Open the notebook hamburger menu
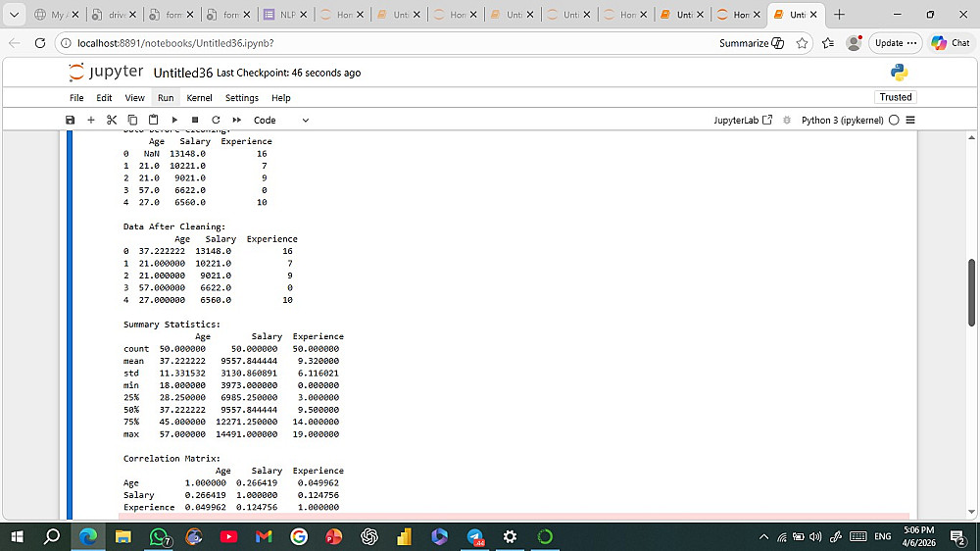 [x=910, y=120]
